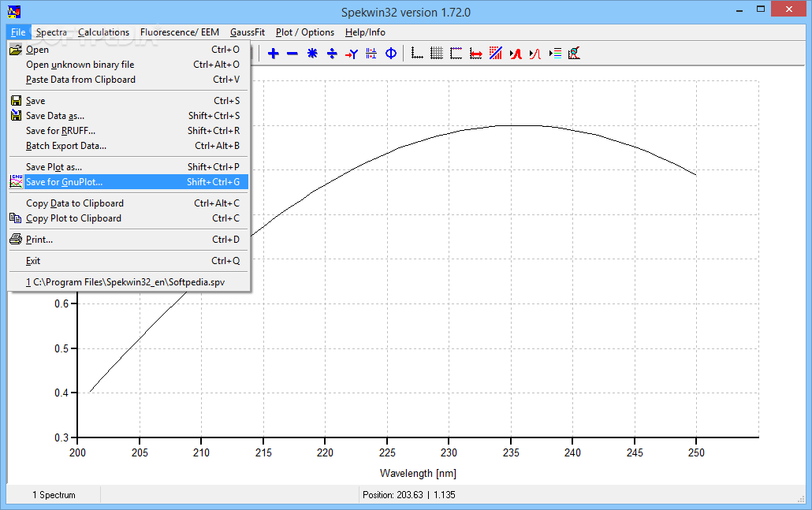Close the Spekwin32 window
The width and height of the screenshot is (812, 510).
(789, 9)
